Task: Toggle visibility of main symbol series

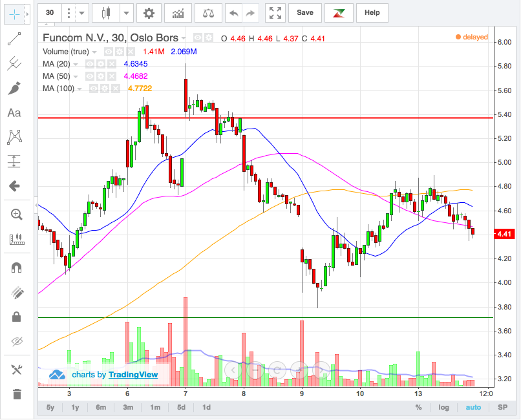Action: 198,38
